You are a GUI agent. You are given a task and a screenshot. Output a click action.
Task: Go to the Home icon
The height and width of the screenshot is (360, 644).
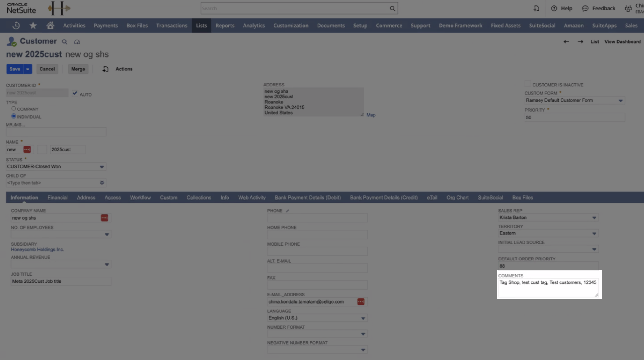pos(50,26)
